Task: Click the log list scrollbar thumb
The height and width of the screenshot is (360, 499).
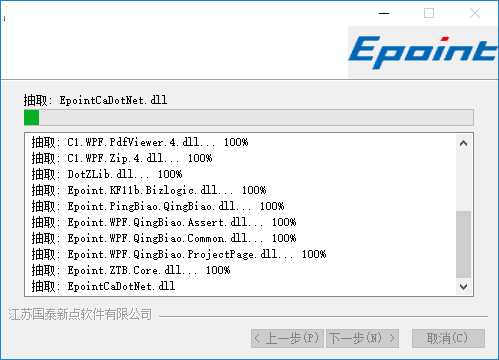Action: click(463, 244)
